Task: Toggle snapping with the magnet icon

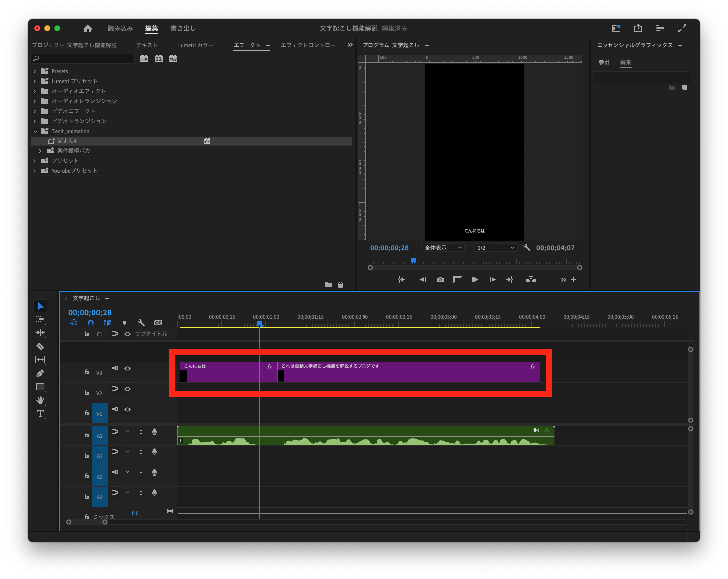Action: (x=91, y=322)
